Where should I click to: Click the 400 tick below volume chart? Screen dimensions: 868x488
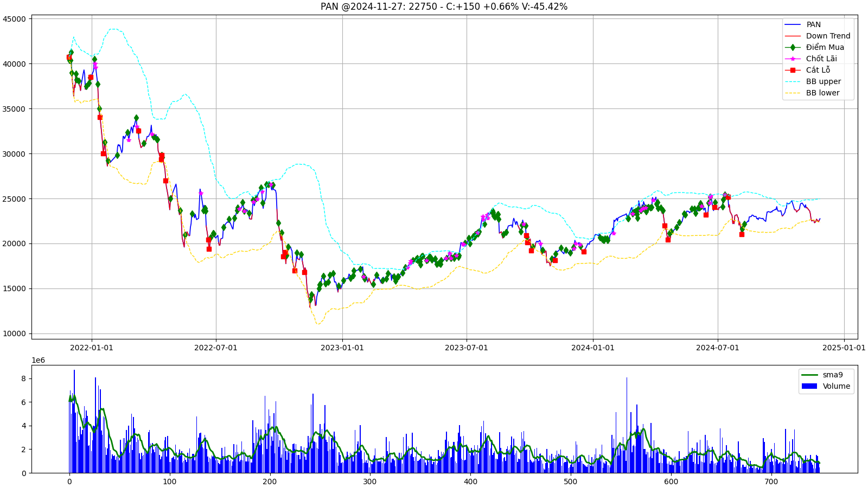pos(470,481)
